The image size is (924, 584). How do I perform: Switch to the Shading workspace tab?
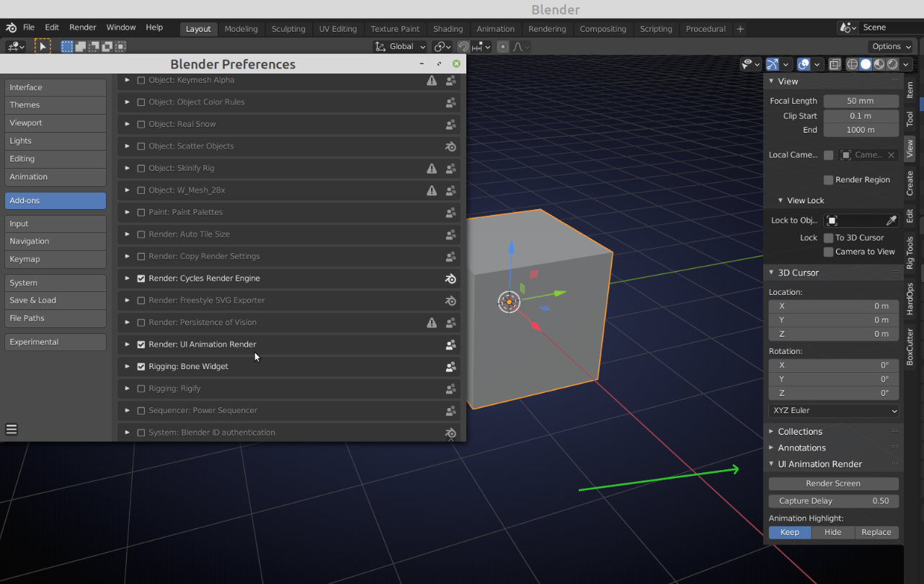click(448, 29)
